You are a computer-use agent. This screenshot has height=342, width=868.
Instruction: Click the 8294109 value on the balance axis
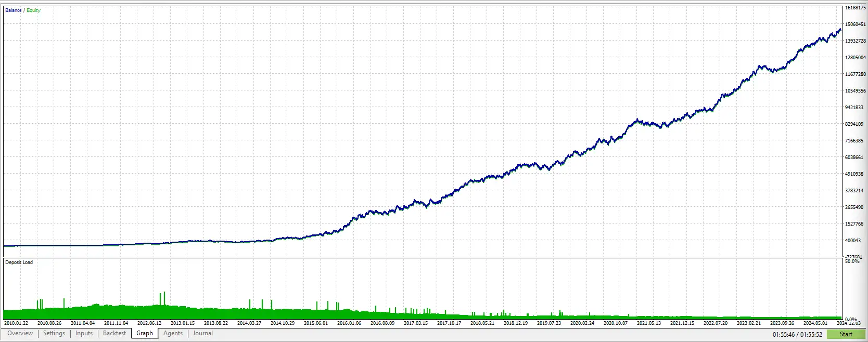tap(854, 124)
